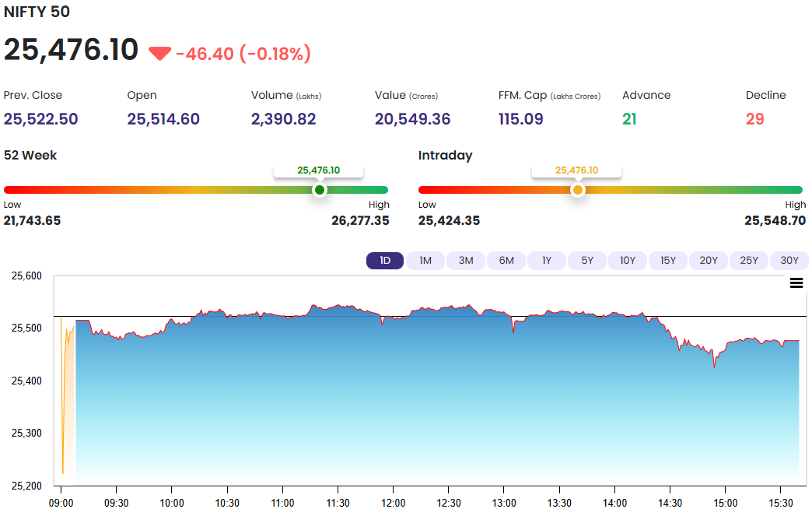Image resolution: width=812 pixels, height=516 pixels.
Task: Click the Intraday 25,476.10 tooltip
Action: pyautogui.click(x=576, y=170)
